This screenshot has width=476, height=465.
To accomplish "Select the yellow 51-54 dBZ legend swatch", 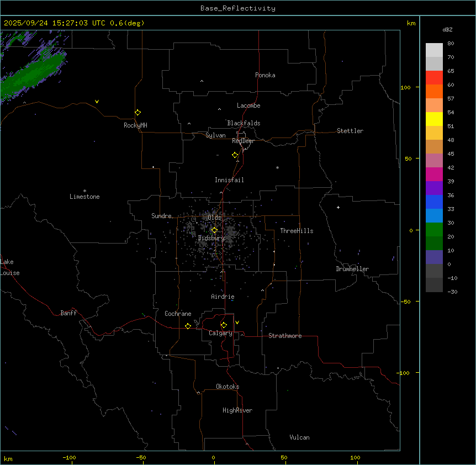I will coord(434,119).
